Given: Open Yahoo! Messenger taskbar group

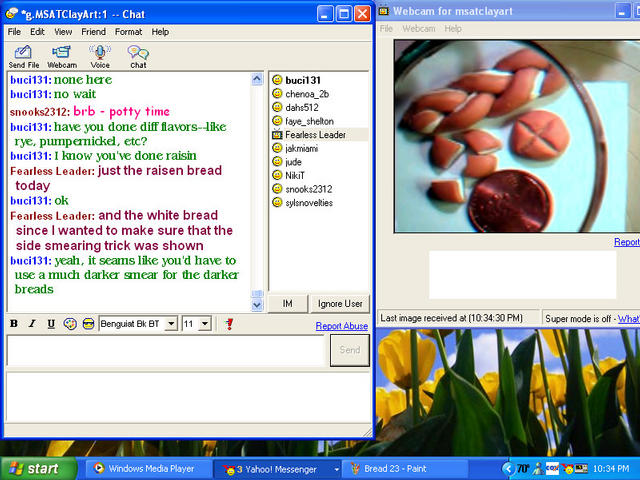Looking at the screenshot, I should [277, 469].
